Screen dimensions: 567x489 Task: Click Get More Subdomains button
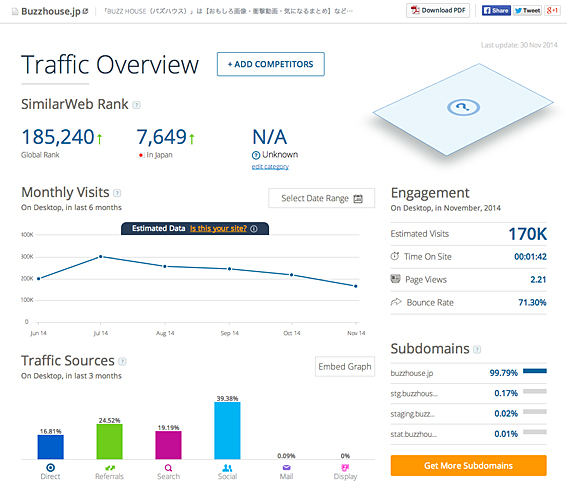click(469, 465)
